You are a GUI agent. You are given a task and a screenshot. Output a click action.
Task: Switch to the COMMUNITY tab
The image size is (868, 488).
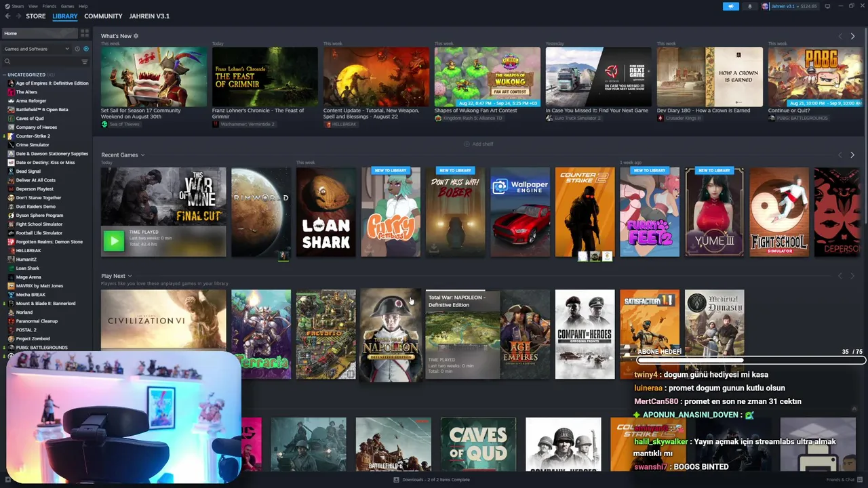click(103, 16)
